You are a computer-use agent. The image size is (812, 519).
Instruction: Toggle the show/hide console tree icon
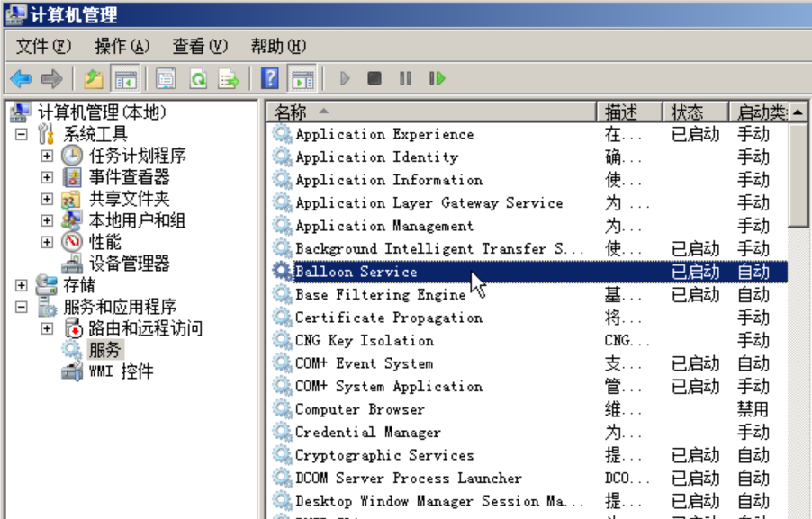pyautogui.click(x=126, y=78)
